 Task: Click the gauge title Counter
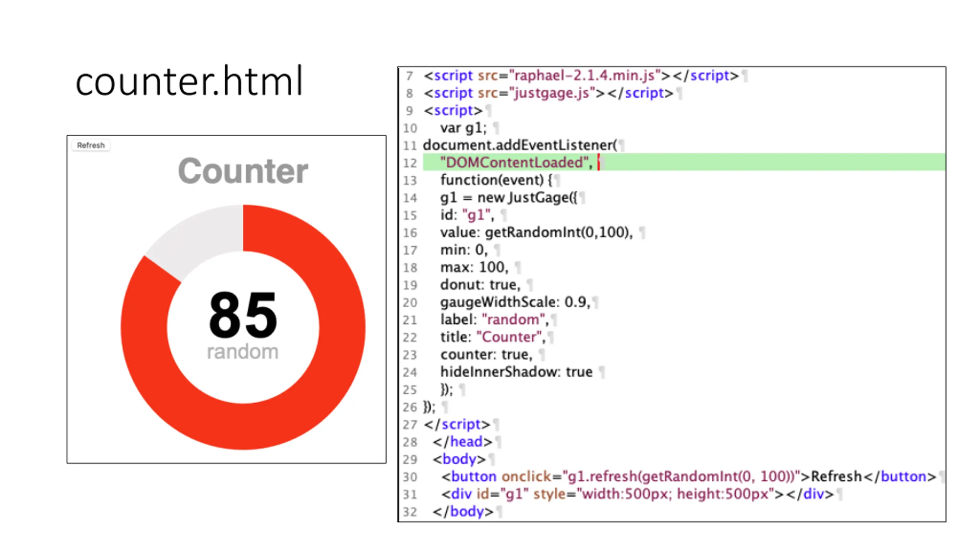tap(243, 171)
